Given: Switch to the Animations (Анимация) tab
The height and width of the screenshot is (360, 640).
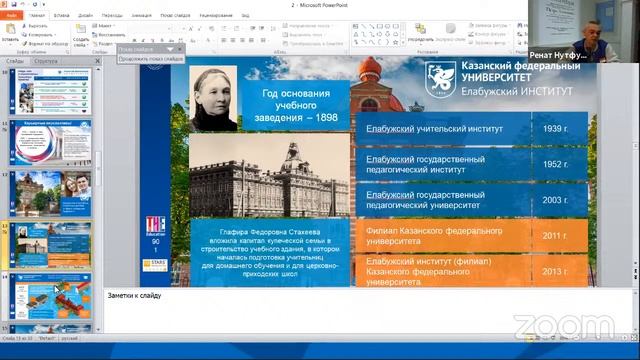Looking at the screenshot, I should tap(141, 16).
